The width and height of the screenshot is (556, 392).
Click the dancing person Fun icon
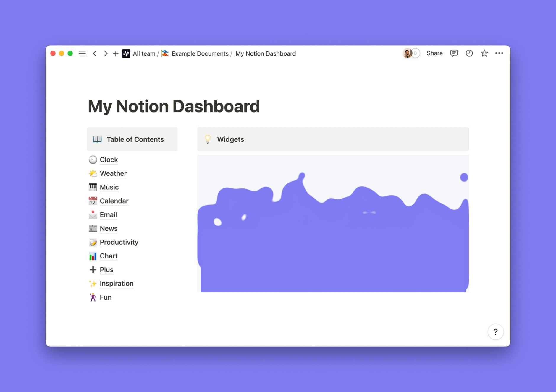click(93, 297)
